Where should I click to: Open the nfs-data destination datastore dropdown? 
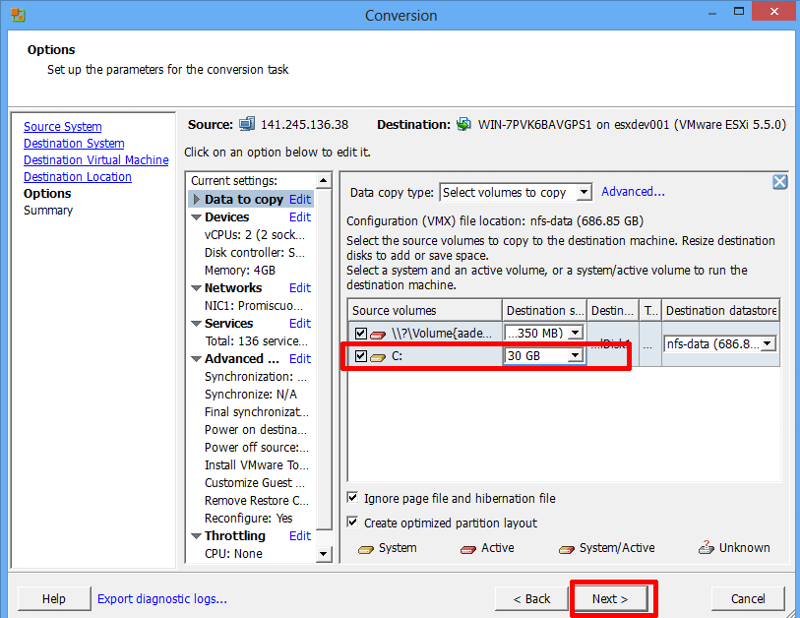click(x=767, y=344)
